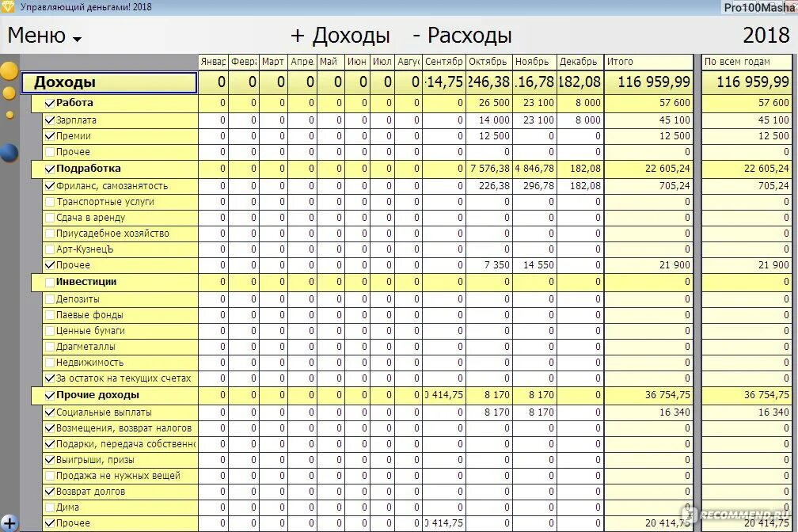798x532 pixels.
Task: Click Доходы Итого total 116 959,99
Action: point(648,82)
